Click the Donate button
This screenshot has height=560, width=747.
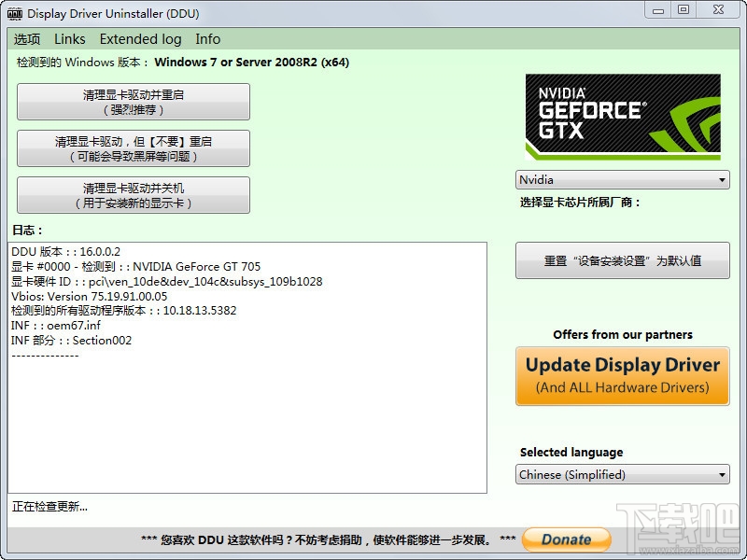point(567,539)
